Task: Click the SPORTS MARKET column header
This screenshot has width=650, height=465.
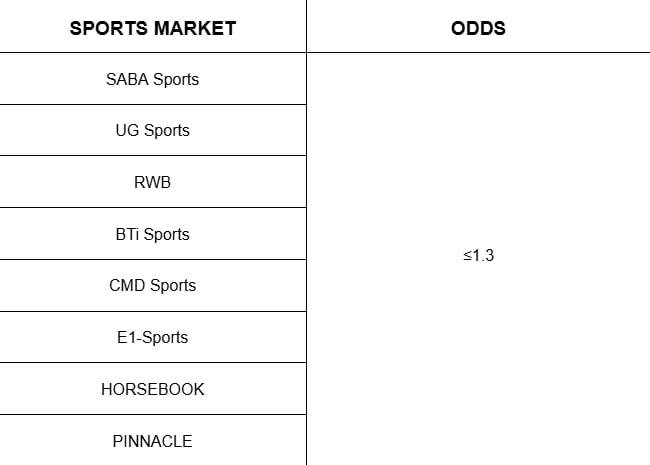Action: (x=152, y=28)
